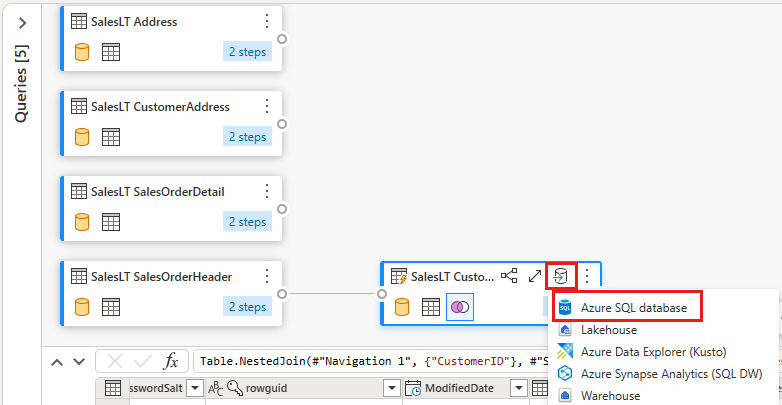The height and width of the screenshot is (405, 782).
Task: Open the rowguid column filter dropdown
Action: coord(393,388)
